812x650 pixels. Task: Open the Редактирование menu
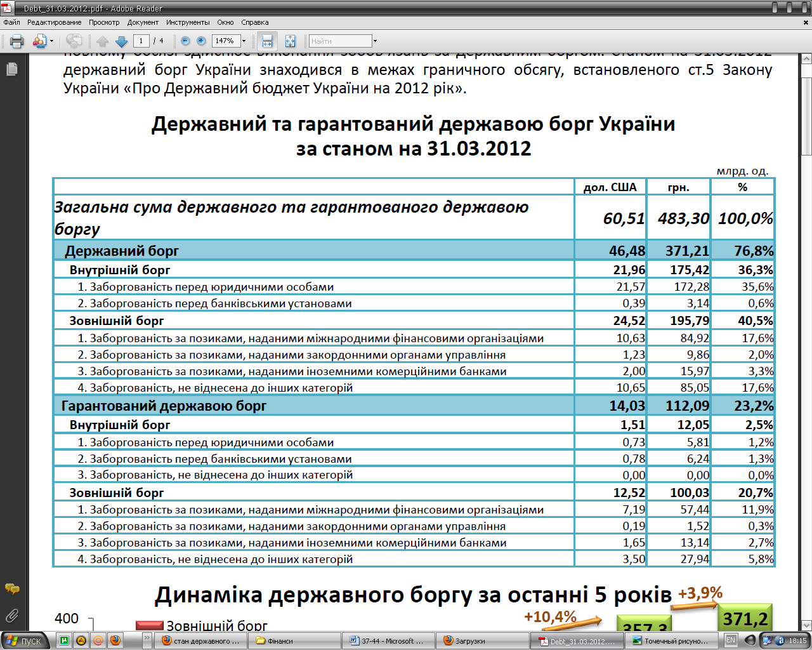pos(54,22)
